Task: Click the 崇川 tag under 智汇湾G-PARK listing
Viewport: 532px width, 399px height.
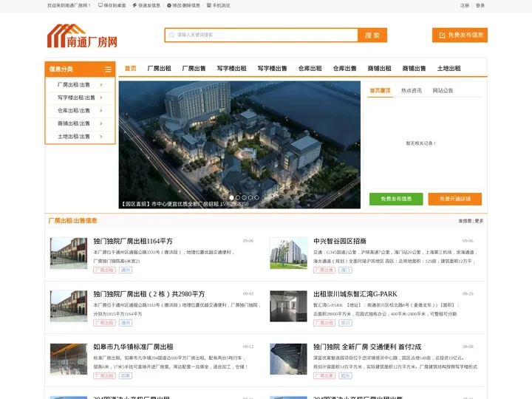Action: pyautogui.click(x=345, y=323)
